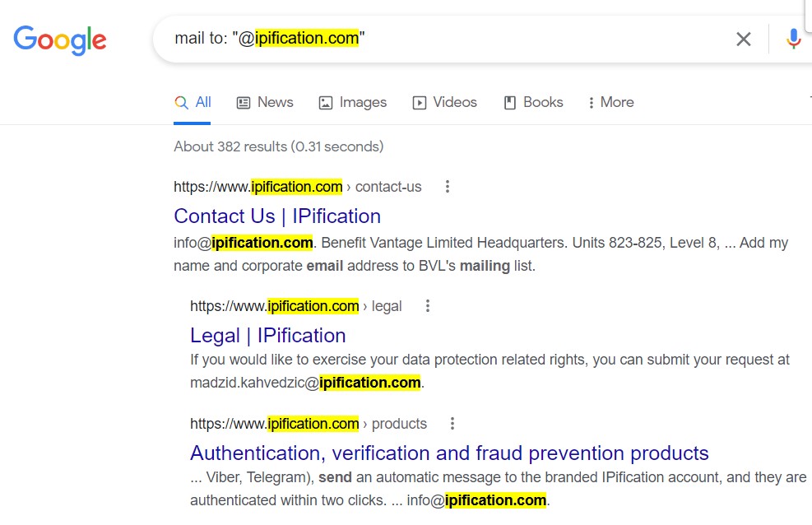The width and height of the screenshot is (812, 525).
Task: Click the magnifier icon beside All
Action: coord(181,103)
